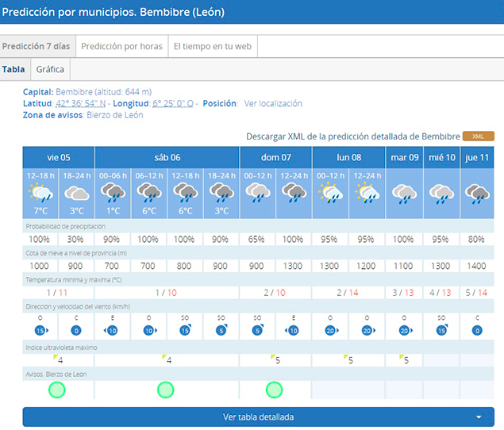Click the Ver localización link
This screenshot has height=430, width=504.
point(273,104)
